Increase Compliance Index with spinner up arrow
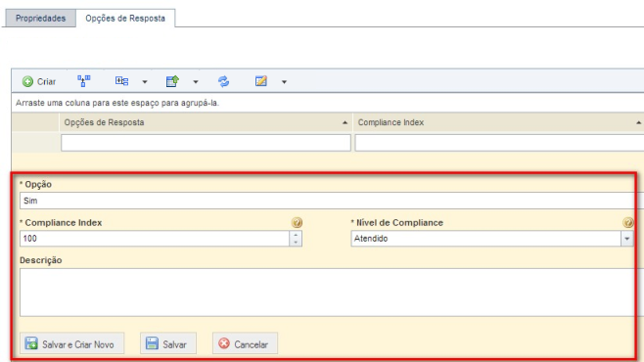 tap(296, 235)
